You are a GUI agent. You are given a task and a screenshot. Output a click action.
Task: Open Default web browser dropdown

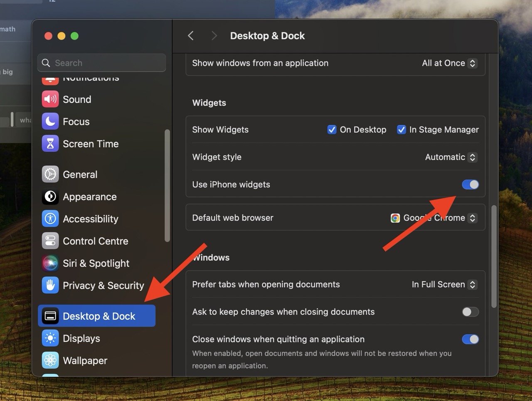[434, 218]
